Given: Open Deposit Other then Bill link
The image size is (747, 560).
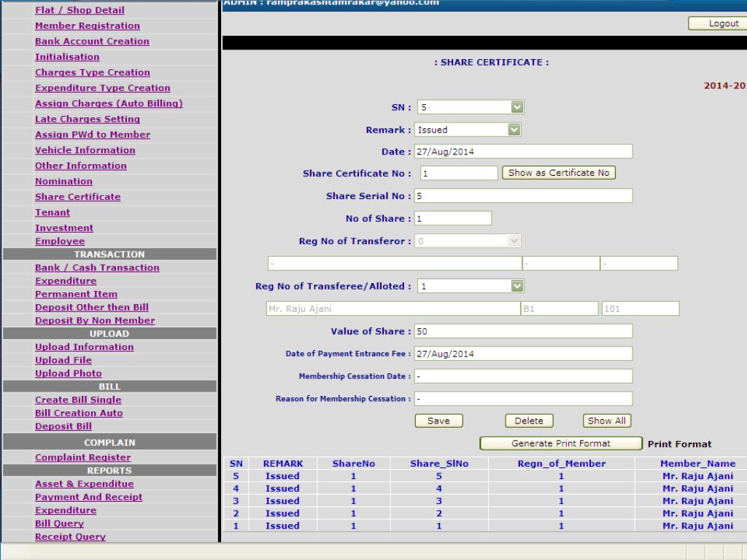Looking at the screenshot, I should pyautogui.click(x=91, y=307).
